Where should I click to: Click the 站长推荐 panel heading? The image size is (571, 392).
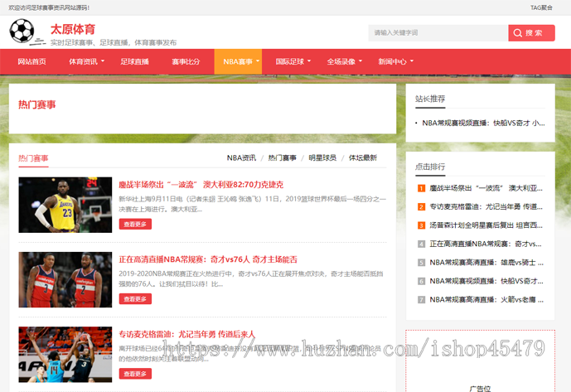pyautogui.click(x=430, y=99)
